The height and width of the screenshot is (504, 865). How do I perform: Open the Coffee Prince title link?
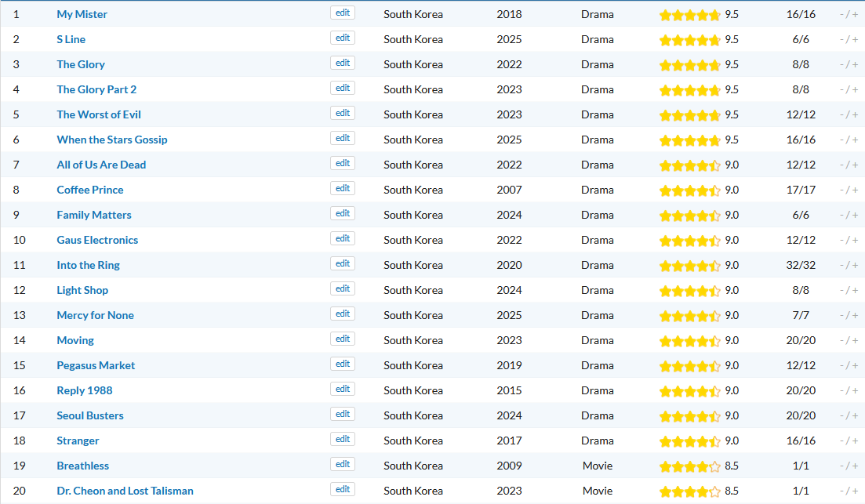(90, 190)
